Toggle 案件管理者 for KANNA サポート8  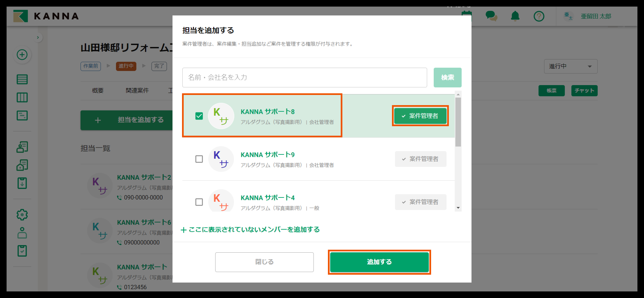420,116
